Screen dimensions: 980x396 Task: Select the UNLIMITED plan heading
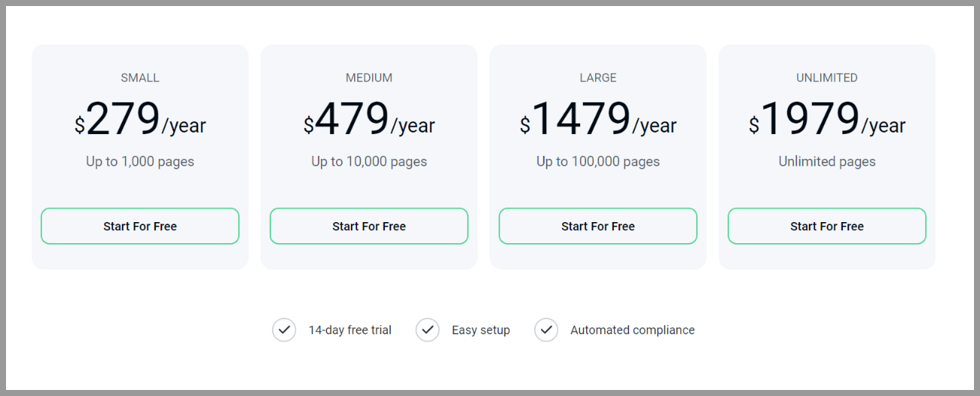click(827, 78)
